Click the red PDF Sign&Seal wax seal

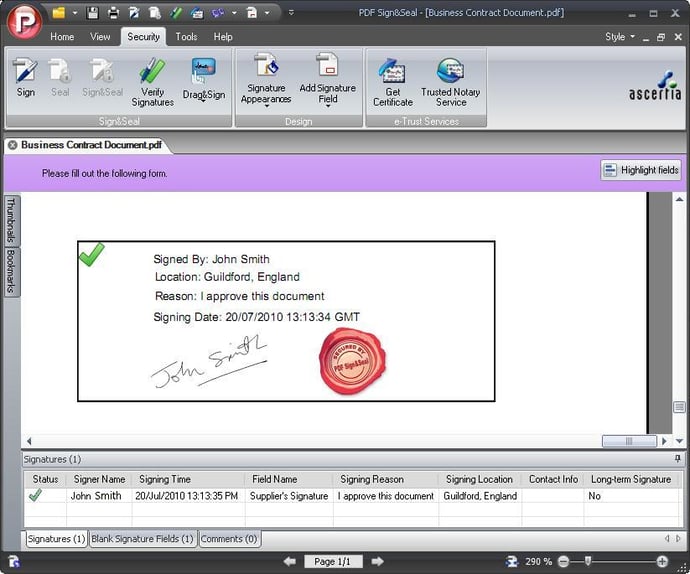[352, 361]
